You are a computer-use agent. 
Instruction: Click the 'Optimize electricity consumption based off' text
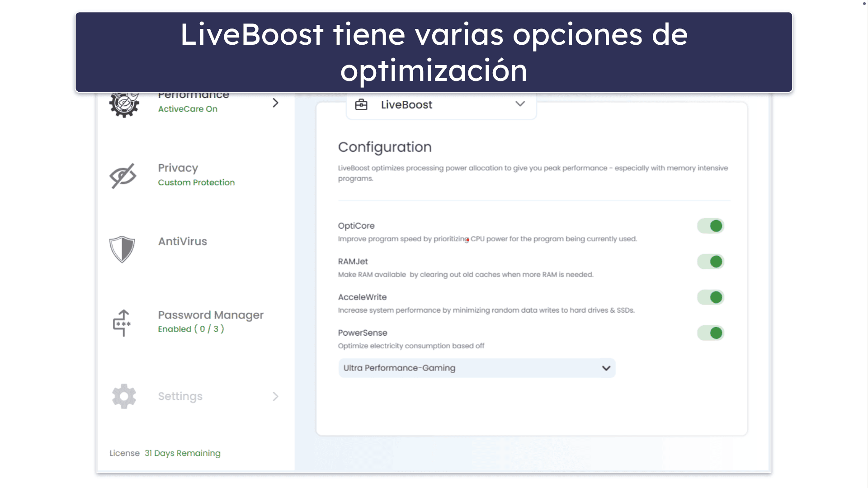(411, 346)
